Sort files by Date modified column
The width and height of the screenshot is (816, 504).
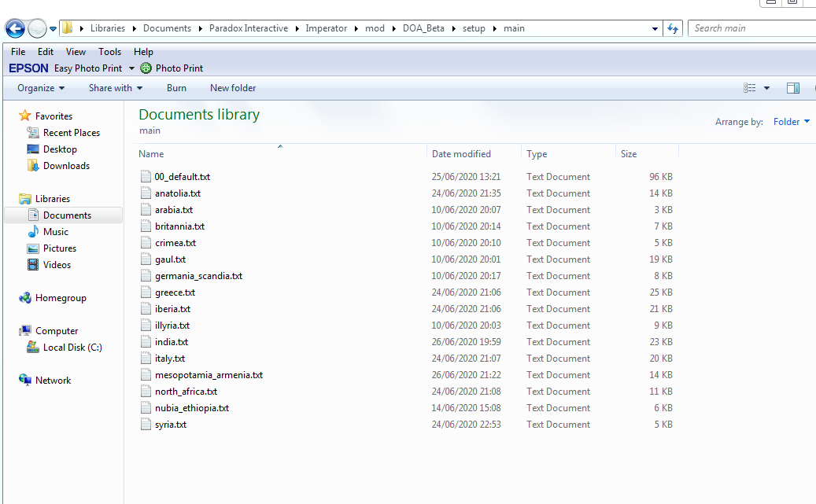click(461, 154)
